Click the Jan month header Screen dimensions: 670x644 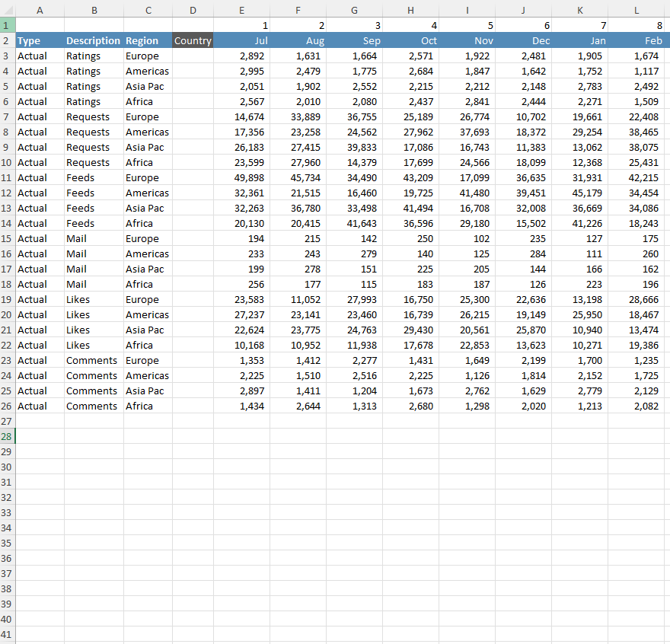(x=580, y=40)
